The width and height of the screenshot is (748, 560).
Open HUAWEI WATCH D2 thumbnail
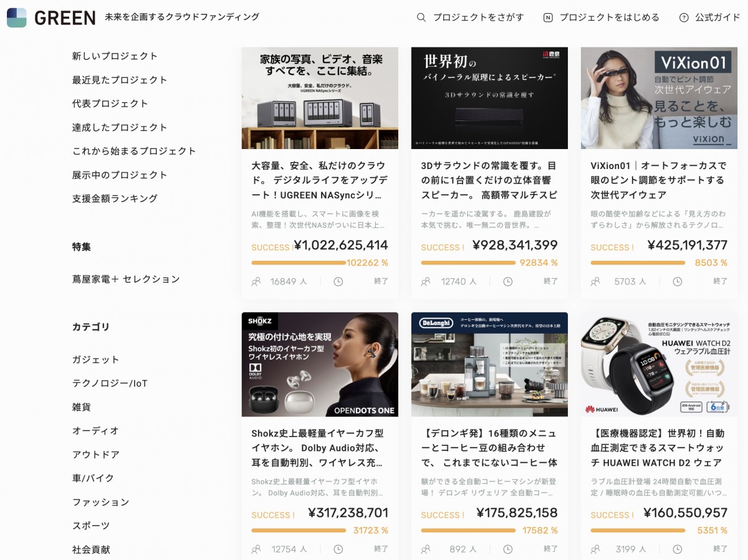tap(659, 365)
